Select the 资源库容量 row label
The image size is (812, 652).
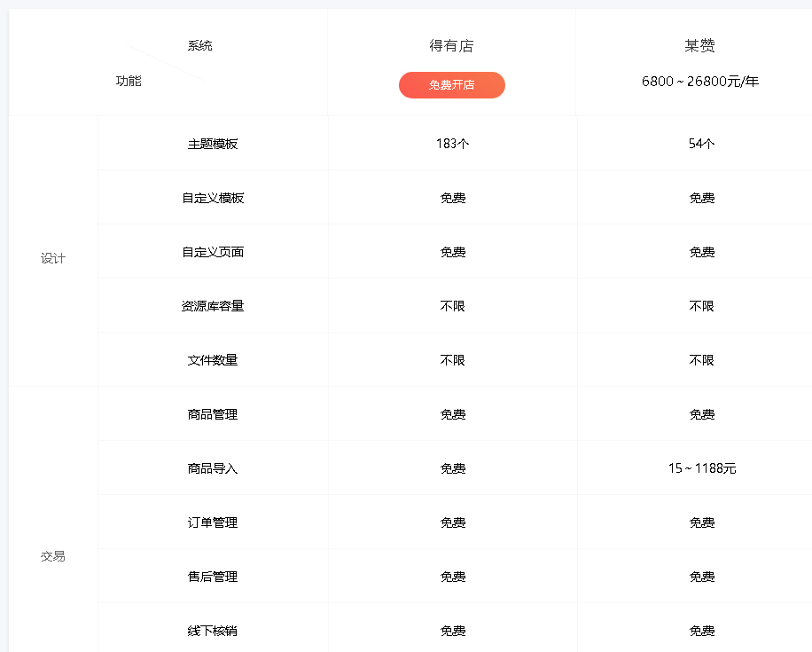(213, 306)
